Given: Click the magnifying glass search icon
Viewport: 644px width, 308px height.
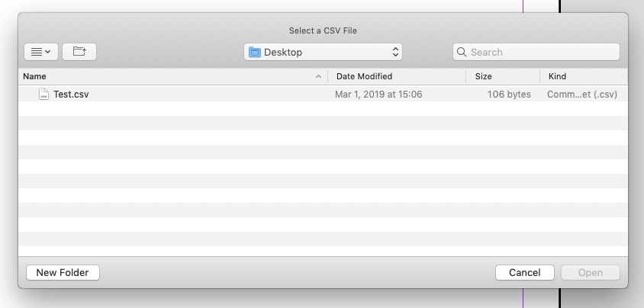Looking at the screenshot, I should [461, 52].
